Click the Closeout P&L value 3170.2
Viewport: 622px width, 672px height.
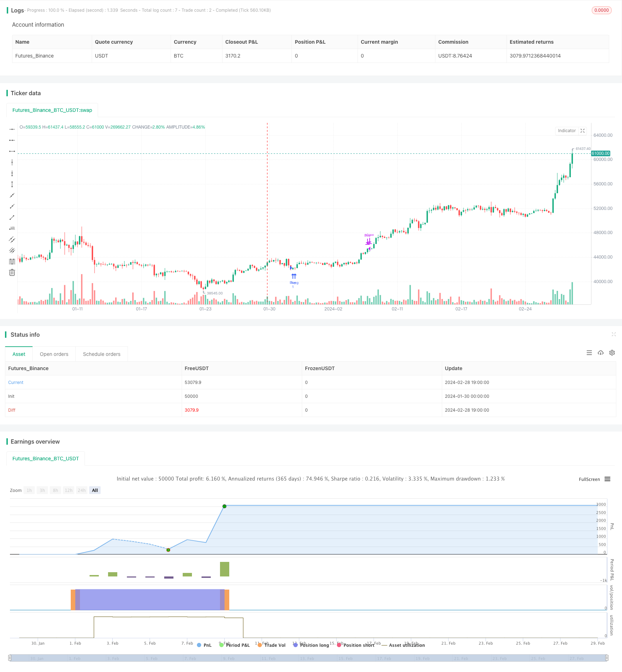233,56
